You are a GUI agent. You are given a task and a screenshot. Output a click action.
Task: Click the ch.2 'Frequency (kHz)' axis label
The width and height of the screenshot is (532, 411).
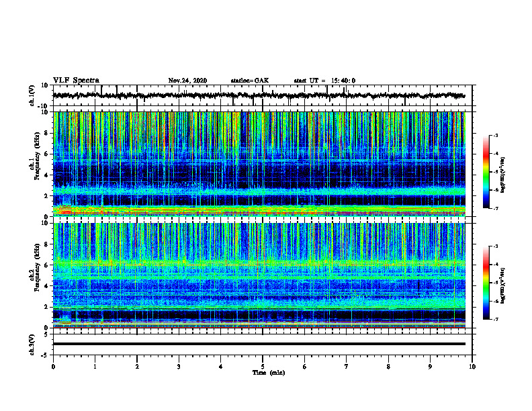point(37,267)
